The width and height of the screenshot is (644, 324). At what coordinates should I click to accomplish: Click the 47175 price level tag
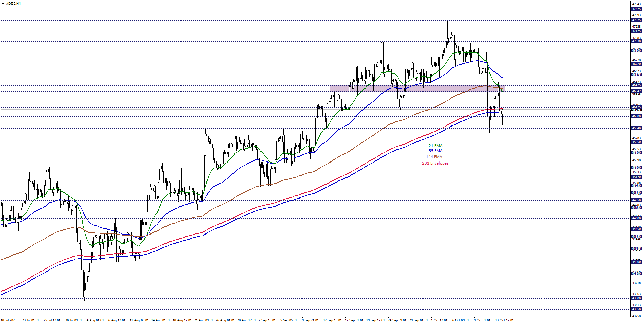(636, 31)
